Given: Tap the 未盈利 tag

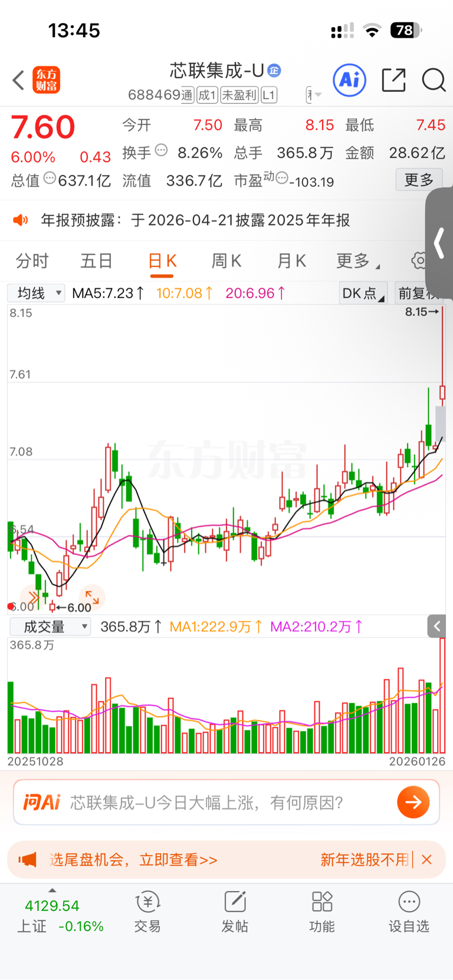Looking at the screenshot, I should pyautogui.click(x=239, y=95).
